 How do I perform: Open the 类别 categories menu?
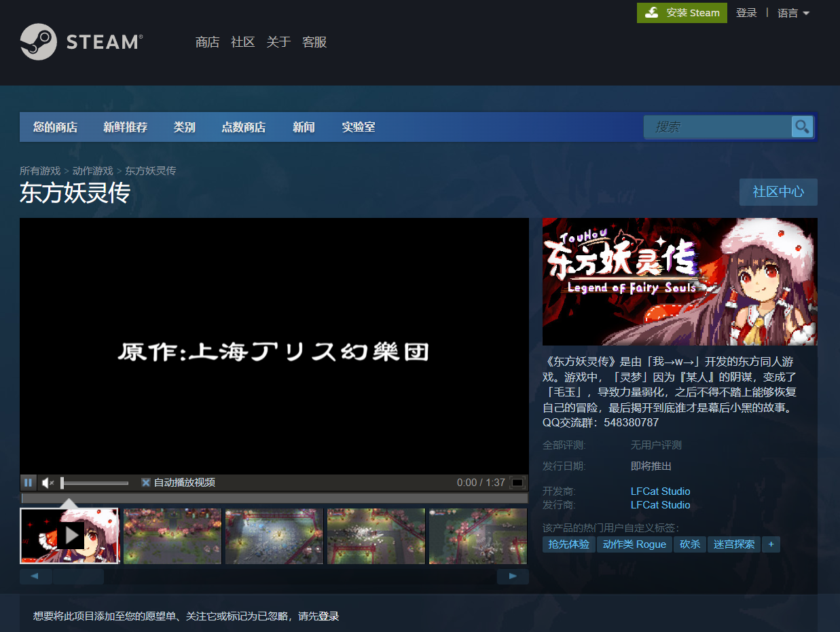tap(184, 127)
